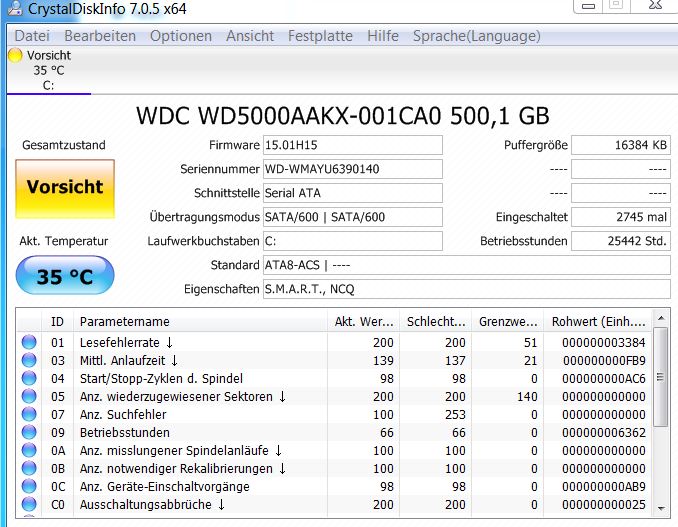Click blue status dot for Betriebsstunden row 09

29,432
